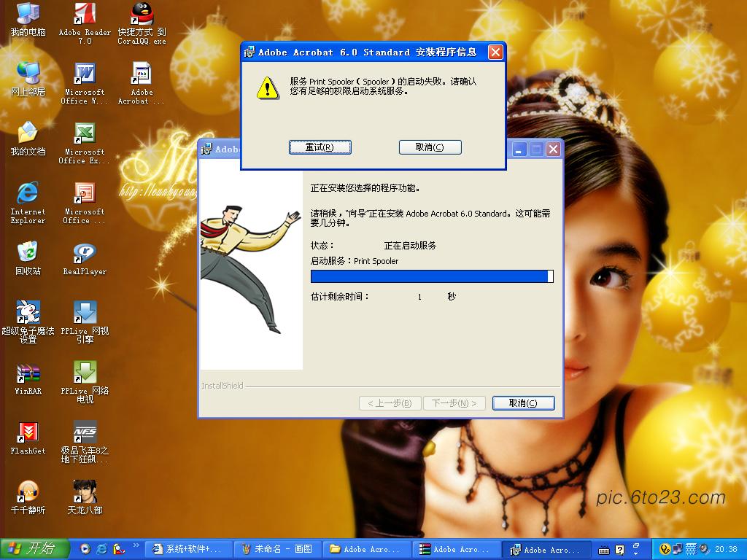Select the 千千静听 music player icon
747x560 pixels.
[x=28, y=498]
